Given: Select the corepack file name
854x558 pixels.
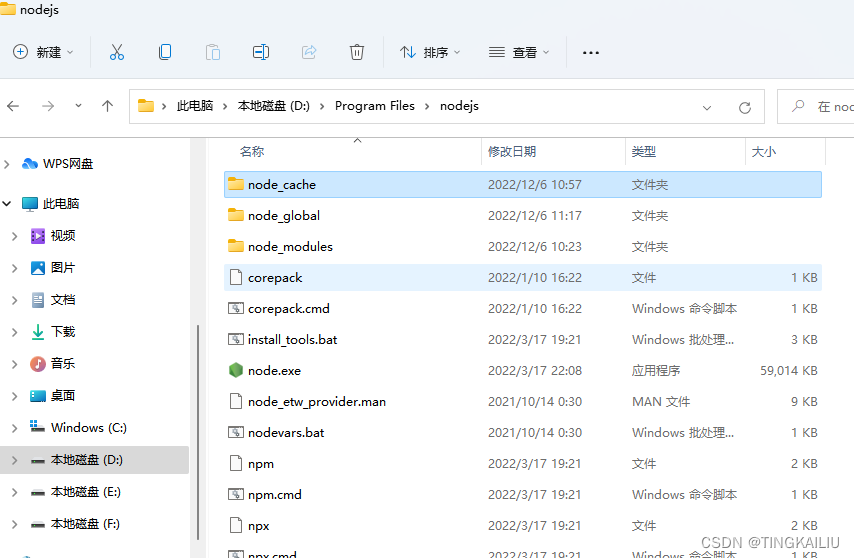Looking at the screenshot, I should coord(275,278).
